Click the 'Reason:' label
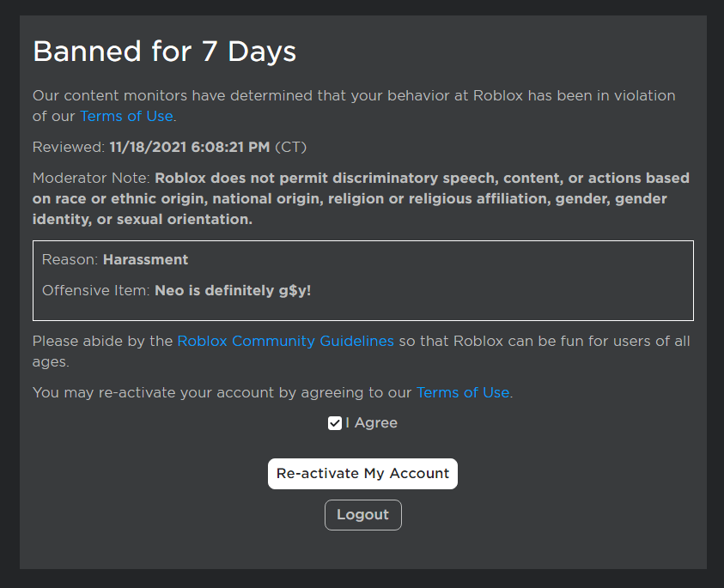Screen dimensions: 724x588 70,259
